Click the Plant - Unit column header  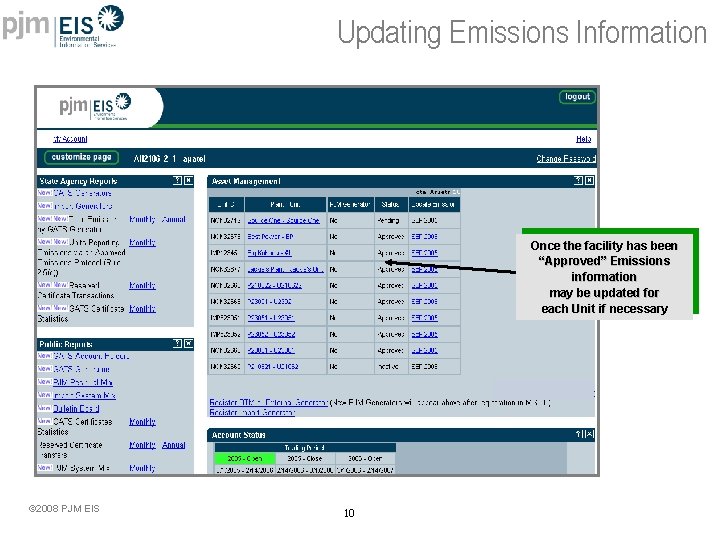286,204
